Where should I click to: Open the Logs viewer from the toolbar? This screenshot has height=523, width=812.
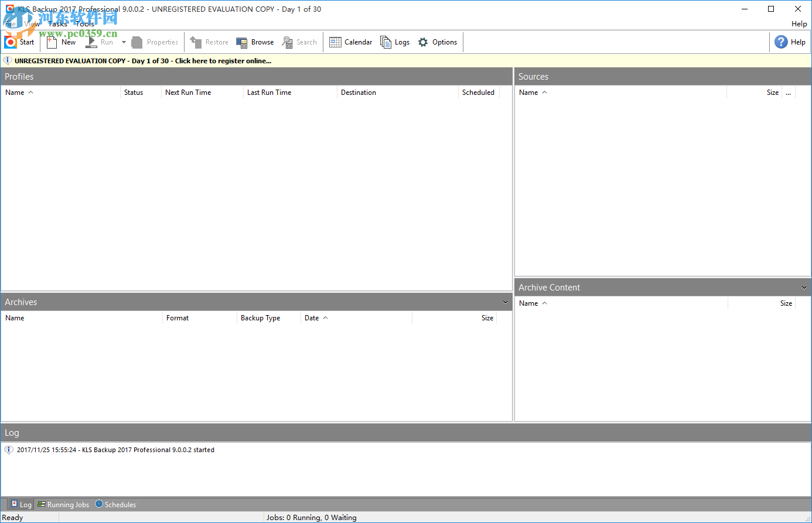[x=395, y=42]
